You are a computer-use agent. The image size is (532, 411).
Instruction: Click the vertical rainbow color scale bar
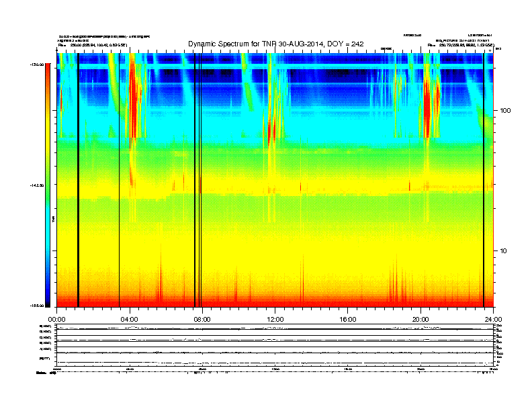[48, 185]
